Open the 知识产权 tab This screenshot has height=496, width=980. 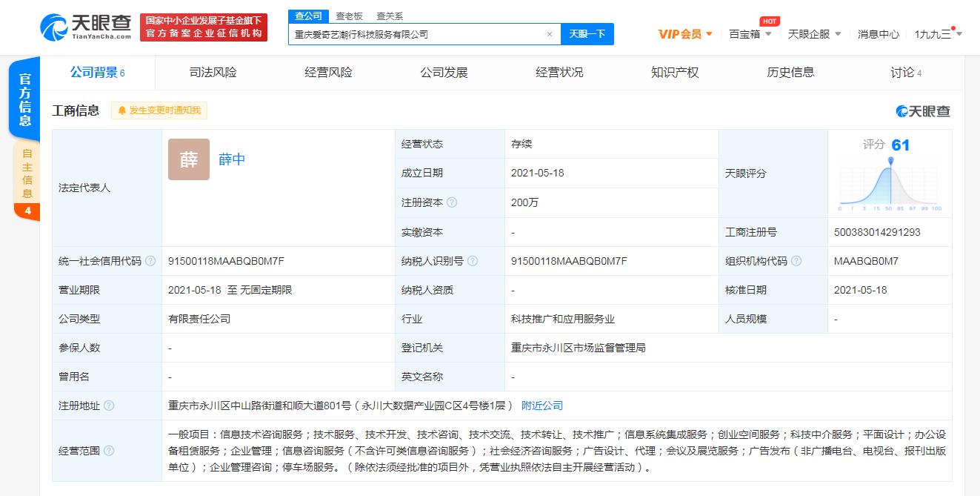tap(675, 73)
